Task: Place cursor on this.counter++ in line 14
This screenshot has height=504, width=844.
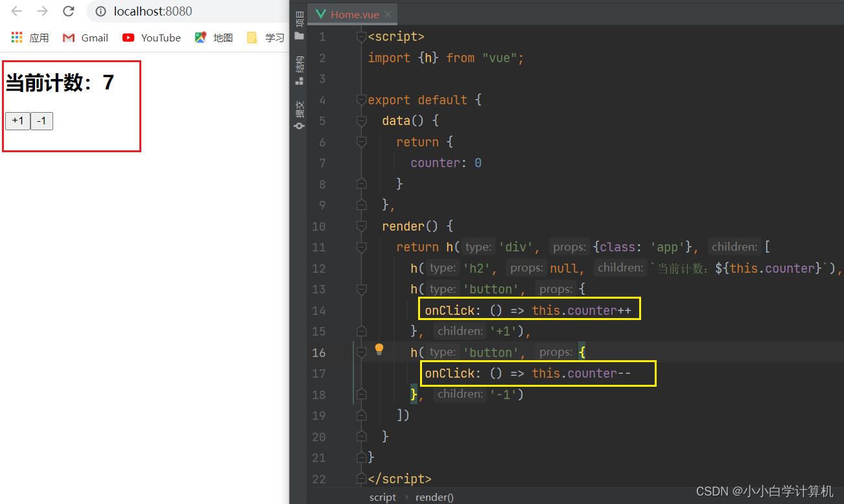Action: point(581,311)
